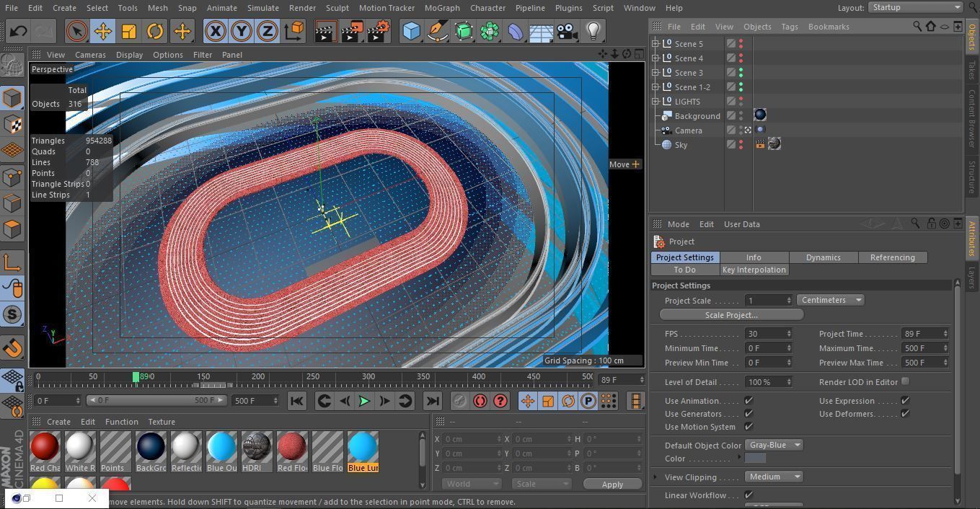The width and height of the screenshot is (980, 509).
Task: Click the Cube primitive icon
Action: 410,31
